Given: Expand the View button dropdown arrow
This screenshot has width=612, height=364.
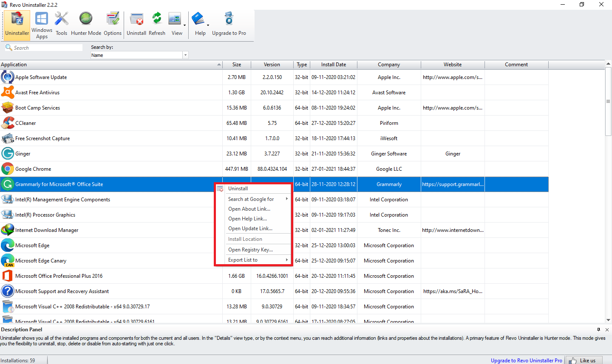Looking at the screenshot, I should pyautogui.click(x=184, y=25).
